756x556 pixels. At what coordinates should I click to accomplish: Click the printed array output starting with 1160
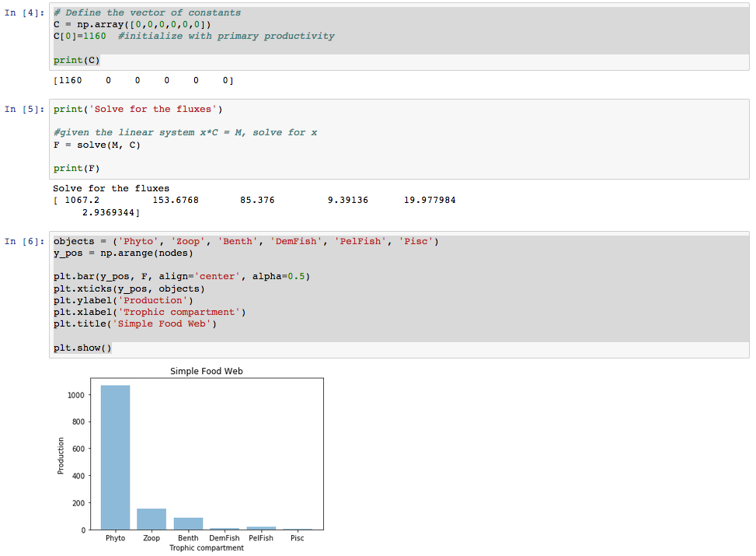tap(143, 81)
